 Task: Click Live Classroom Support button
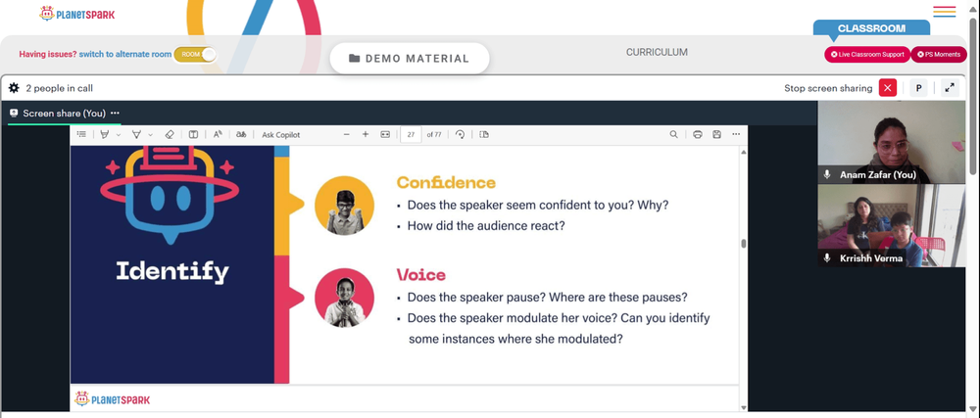(x=867, y=54)
